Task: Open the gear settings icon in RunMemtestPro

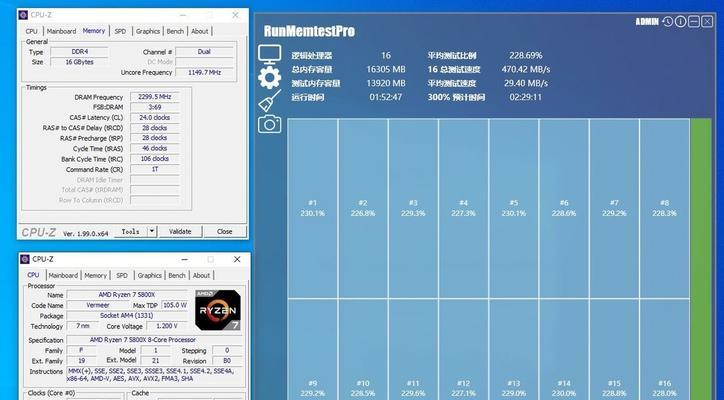Action: [x=270, y=78]
